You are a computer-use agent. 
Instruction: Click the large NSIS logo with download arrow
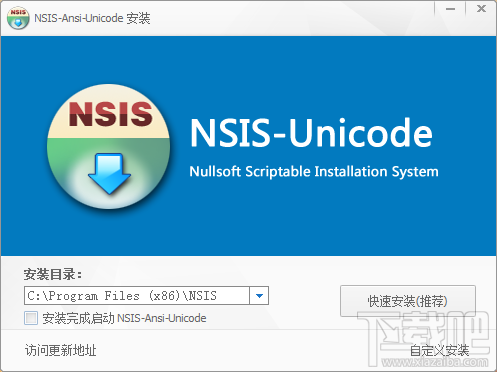(x=109, y=147)
